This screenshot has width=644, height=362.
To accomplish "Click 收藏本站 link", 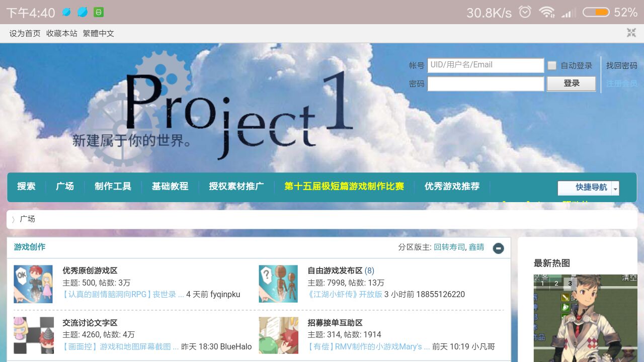I will (x=62, y=33).
